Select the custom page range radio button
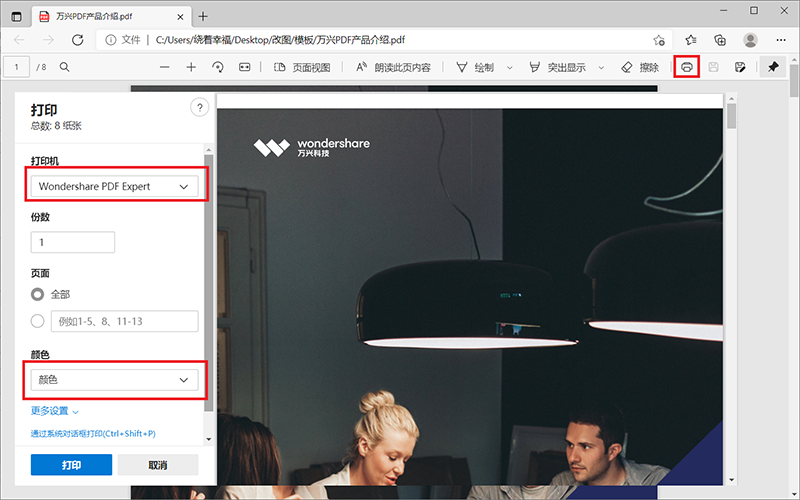The height and width of the screenshot is (500, 800). pyautogui.click(x=38, y=321)
